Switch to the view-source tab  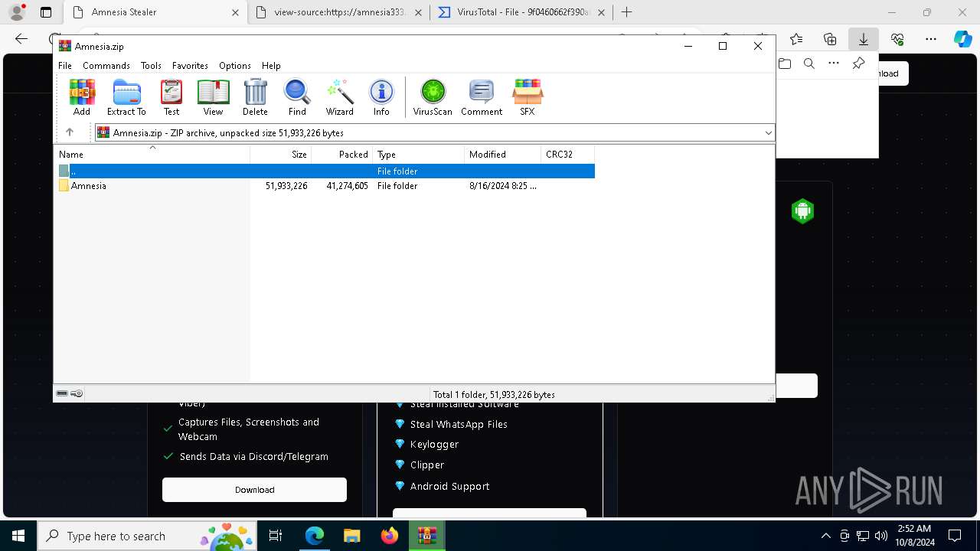340,12
